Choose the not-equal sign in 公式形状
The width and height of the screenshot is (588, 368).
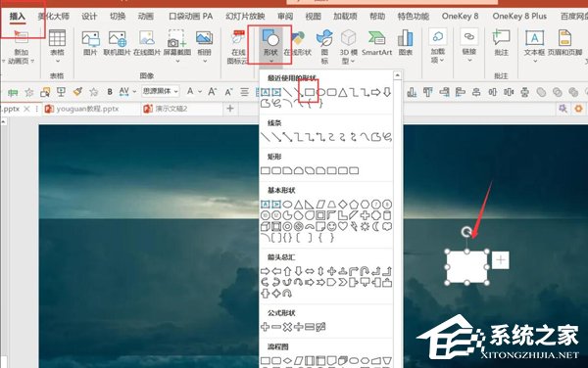click(x=320, y=327)
